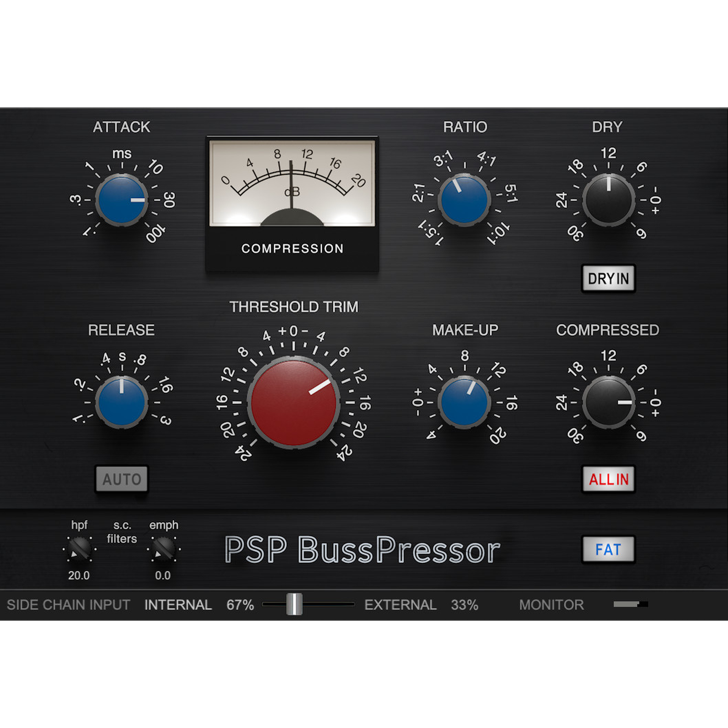Toggle the Monitor switch
Image resolution: width=728 pixels, height=728 pixels.
(630, 604)
